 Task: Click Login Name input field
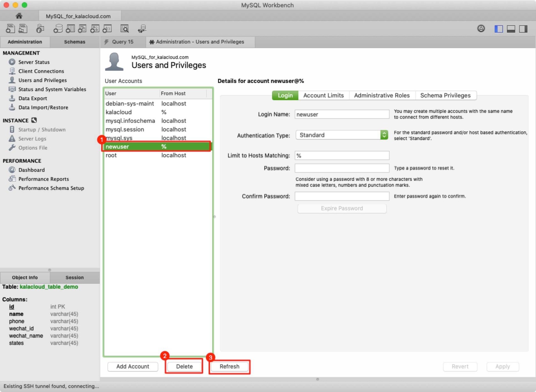[x=342, y=114]
